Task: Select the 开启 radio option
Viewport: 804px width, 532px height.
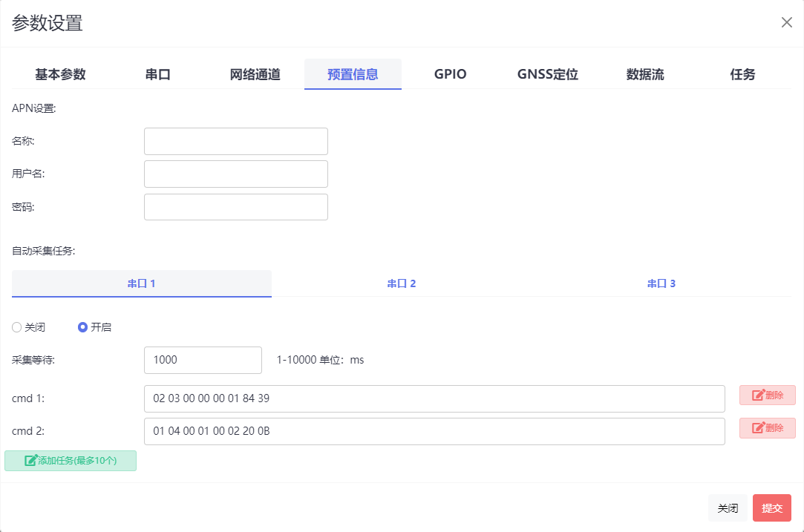Action: 81,326
